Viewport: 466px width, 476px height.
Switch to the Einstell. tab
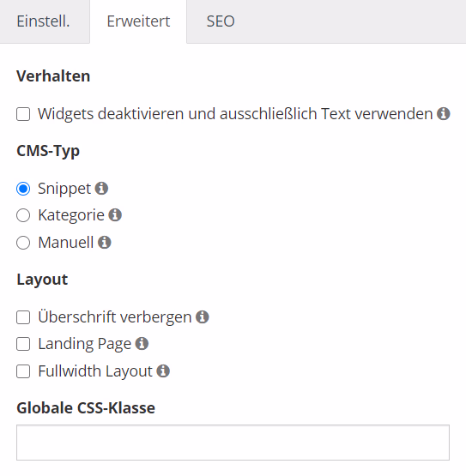pos(44,21)
